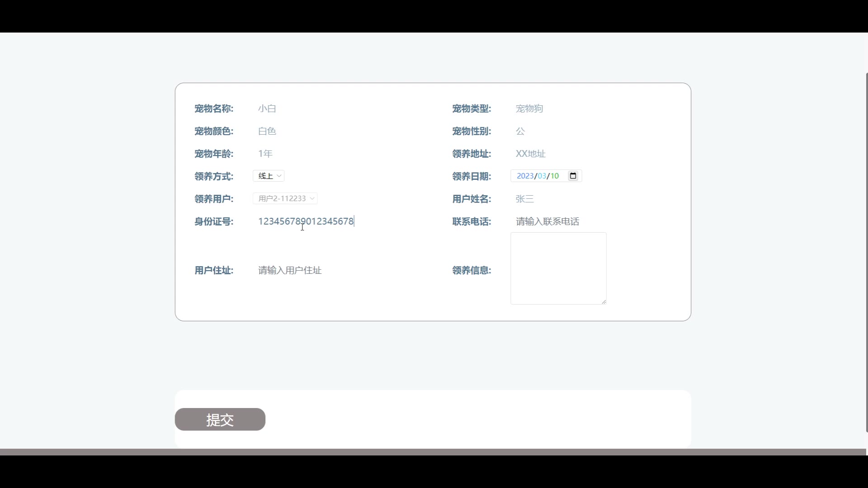Open the calendar picker icon for 领养日期
The image size is (868, 488).
pos(573,176)
